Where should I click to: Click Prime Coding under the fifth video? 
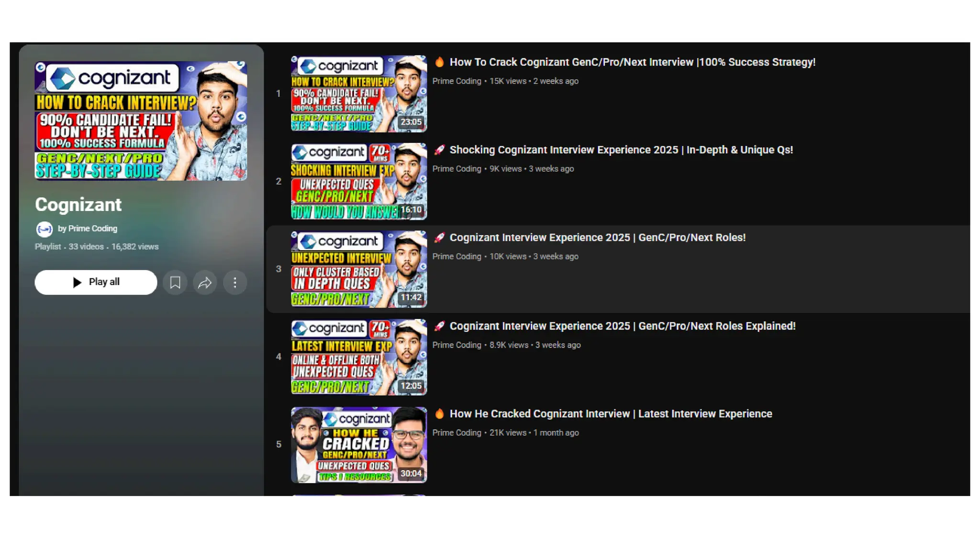coord(457,433)
